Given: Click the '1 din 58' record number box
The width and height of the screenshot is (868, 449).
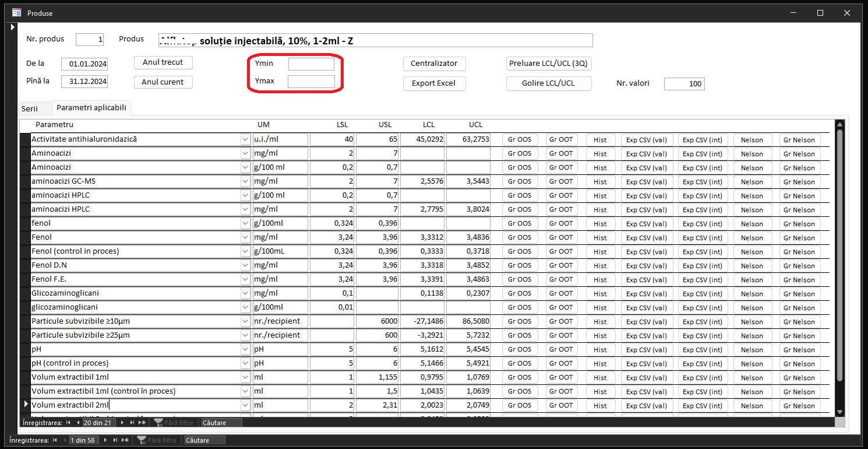Looking at the screenshot, I should (84, 440).
